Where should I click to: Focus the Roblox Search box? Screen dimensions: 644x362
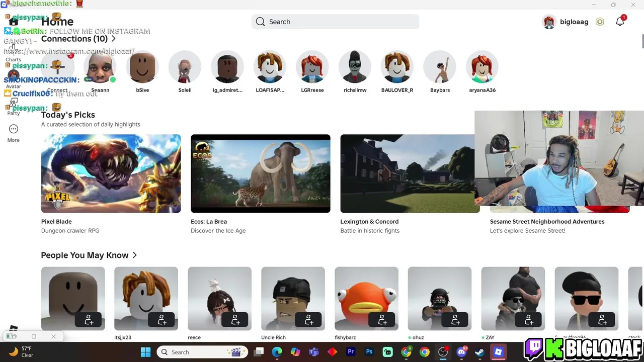coord(335,22)
